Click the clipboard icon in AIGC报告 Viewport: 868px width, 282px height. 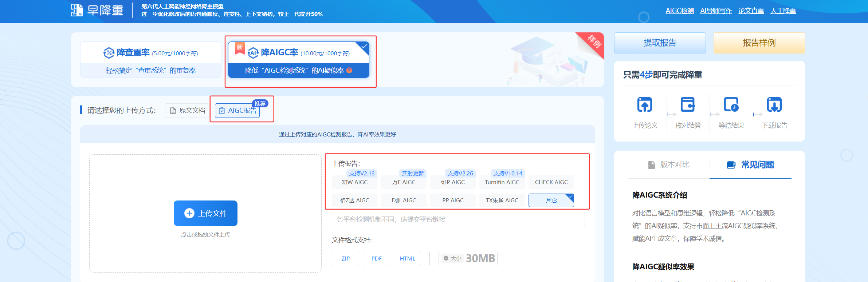coord(222,111)
